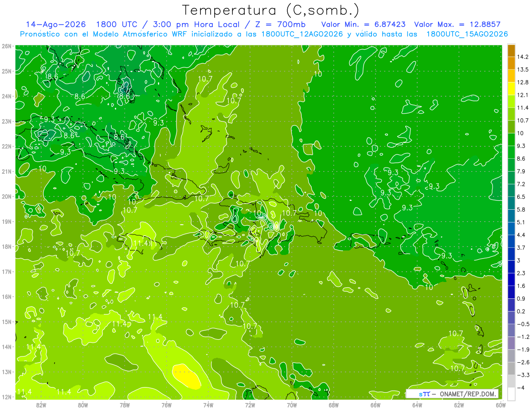Click the "70W" longitude axis label
The height and width of the screenshot is (411, 532).
point(292,405)
